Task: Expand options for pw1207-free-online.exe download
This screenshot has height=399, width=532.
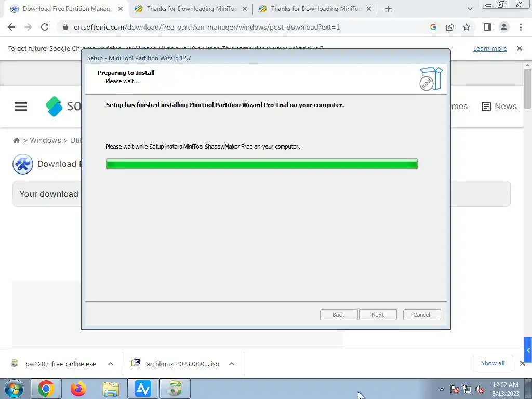Action: [111, 364]
